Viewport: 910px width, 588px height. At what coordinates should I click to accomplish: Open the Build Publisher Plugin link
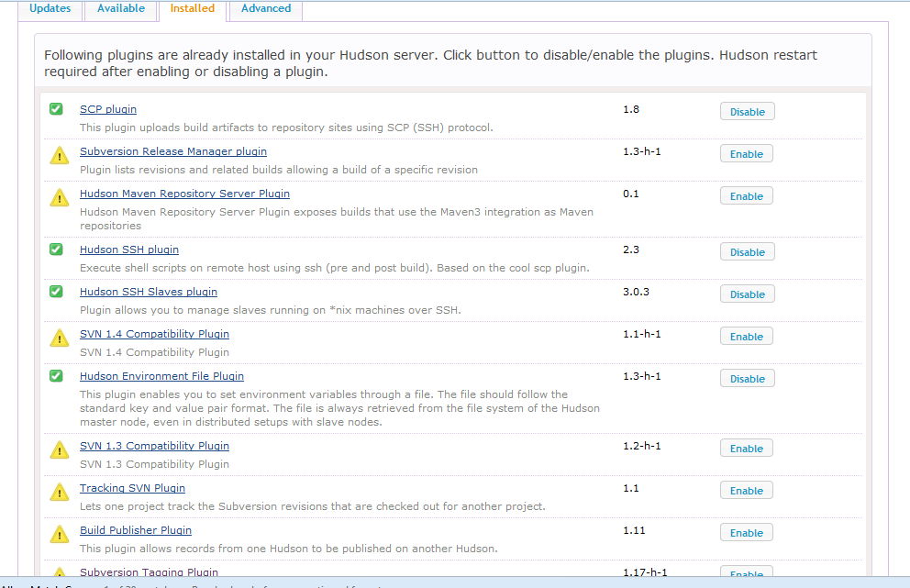pyautogui.click(x=135, y=530)
